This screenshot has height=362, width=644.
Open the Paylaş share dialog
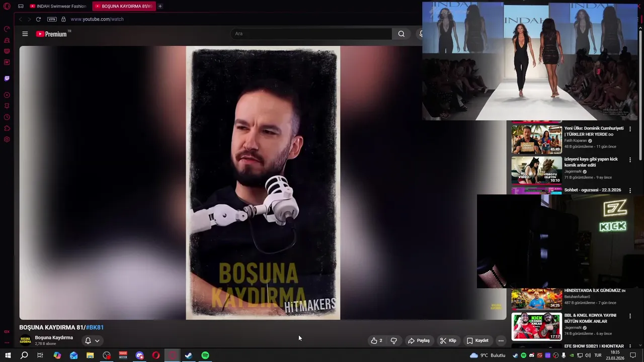(x=419, y=340)
